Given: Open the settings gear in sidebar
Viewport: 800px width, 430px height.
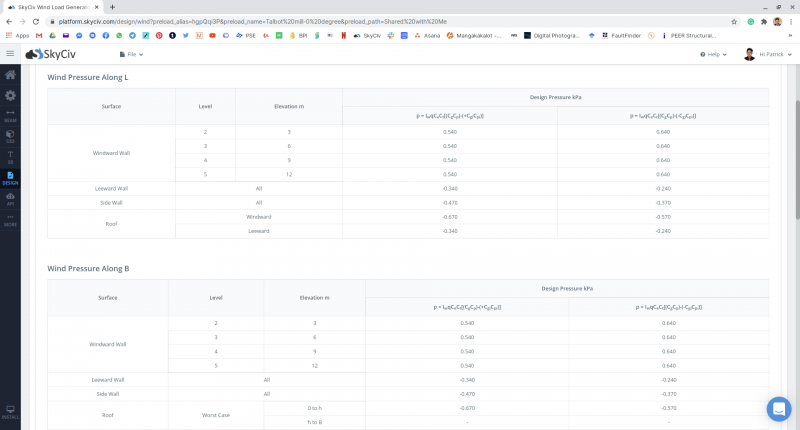Looking at the screenshot, I should click(10, 95).
